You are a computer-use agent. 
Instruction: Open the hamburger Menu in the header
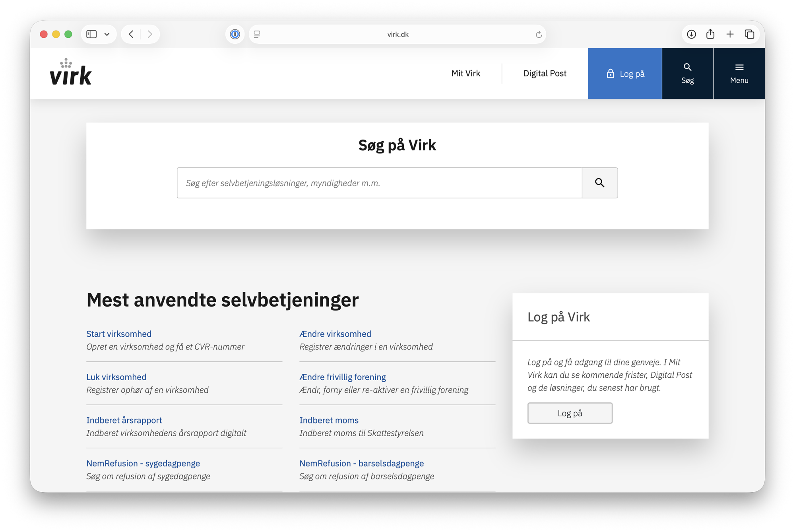point(739,74)
